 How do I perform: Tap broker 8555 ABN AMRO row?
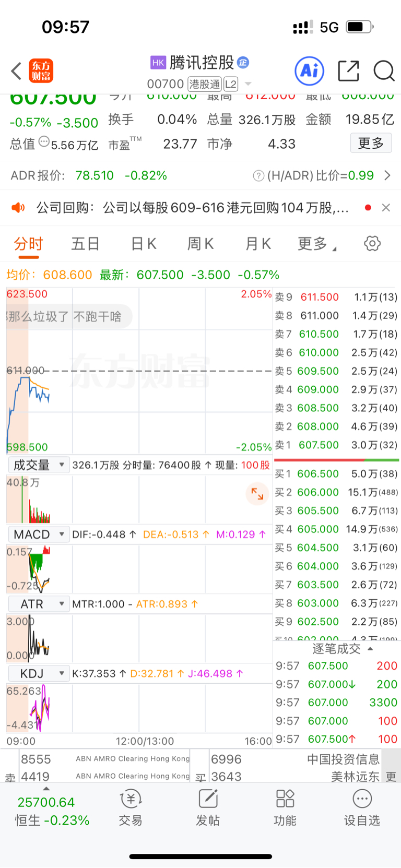[105, 759]
